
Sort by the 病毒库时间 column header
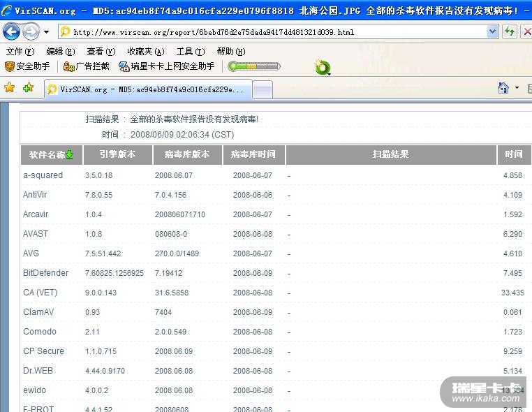coord(254,155)
